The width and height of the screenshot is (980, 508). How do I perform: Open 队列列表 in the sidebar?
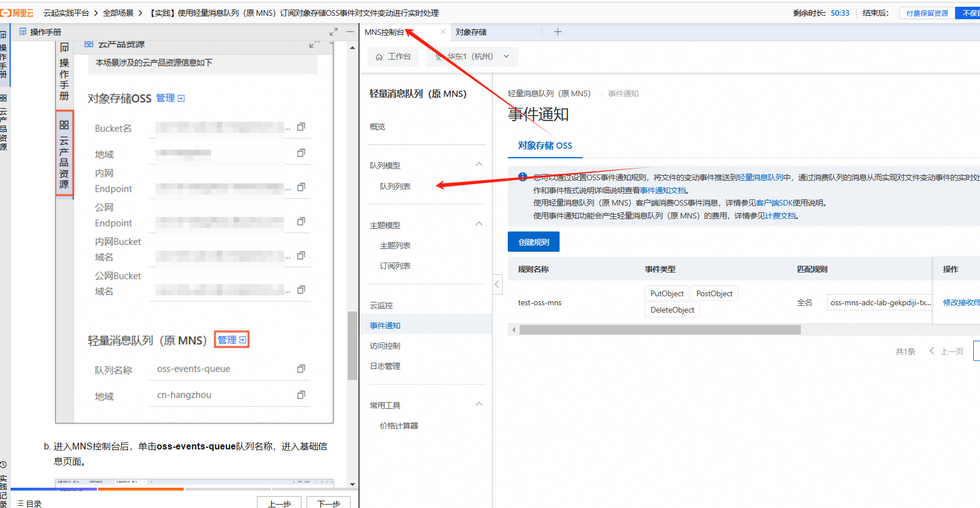tap(395, 186)
